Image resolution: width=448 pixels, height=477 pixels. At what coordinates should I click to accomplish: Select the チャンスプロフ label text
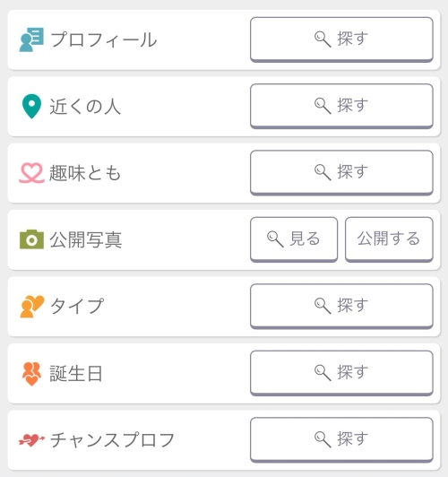click(x=113, y=440)
